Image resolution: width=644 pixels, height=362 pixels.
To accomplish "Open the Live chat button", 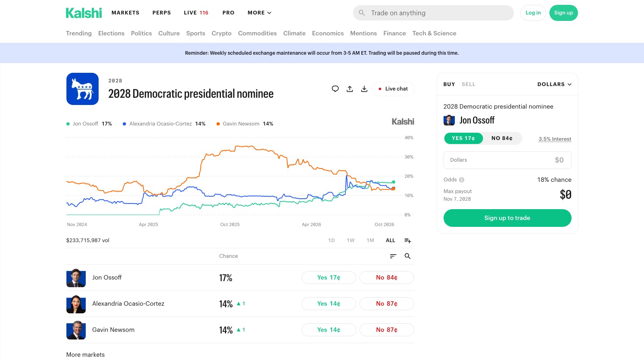I will coord(393,89).
